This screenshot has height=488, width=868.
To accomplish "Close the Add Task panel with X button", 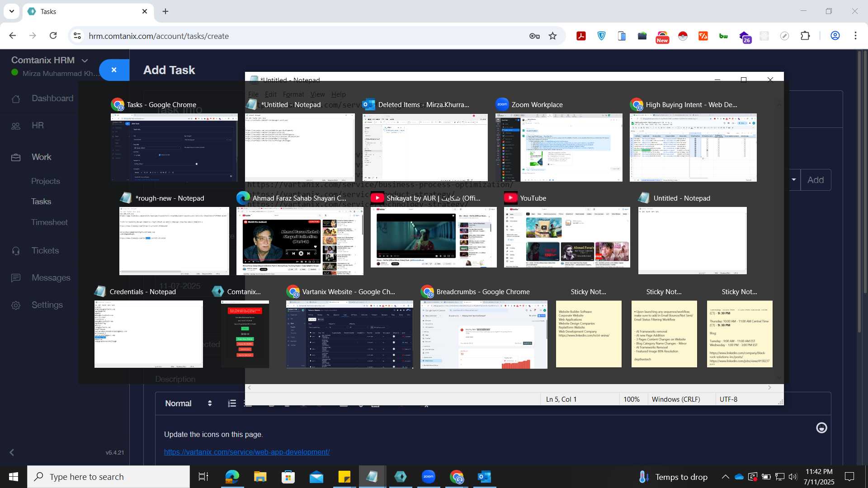I will 114,70.
